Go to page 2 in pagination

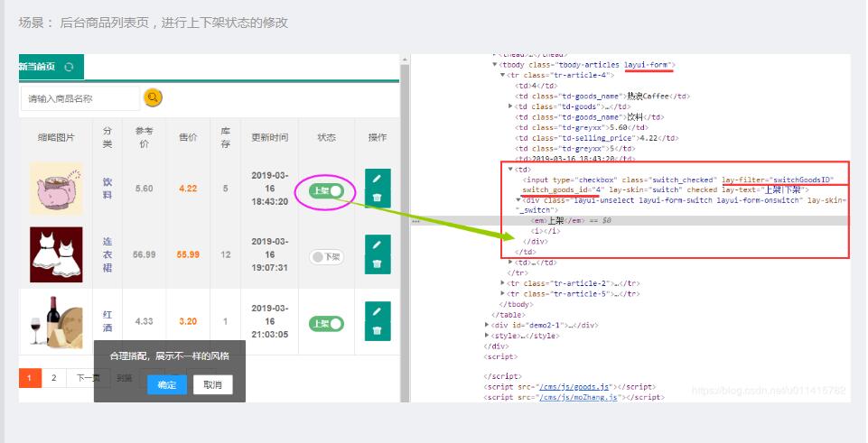click(x=53, y=378)
